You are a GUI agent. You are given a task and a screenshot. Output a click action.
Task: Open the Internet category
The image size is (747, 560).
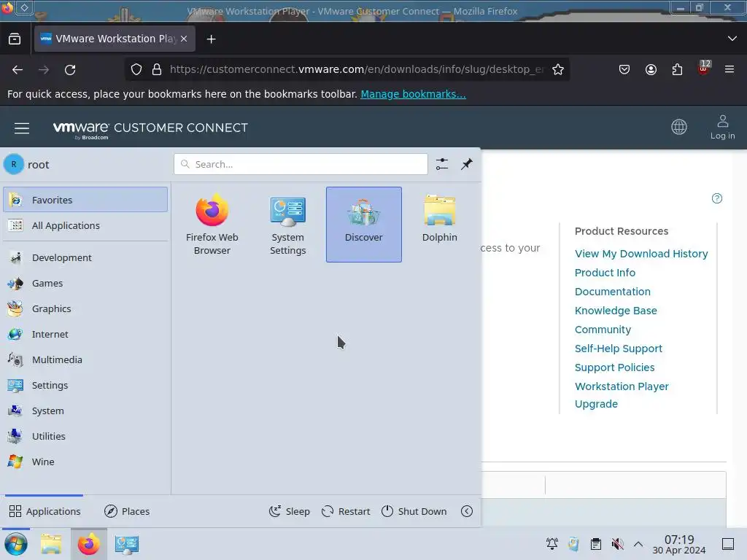pos(85,334)
